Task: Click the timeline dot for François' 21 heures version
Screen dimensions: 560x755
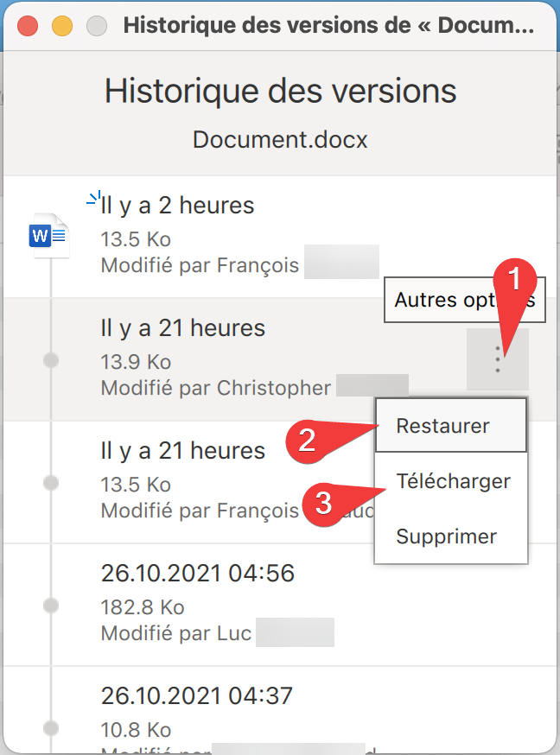Action: point(51,482)
